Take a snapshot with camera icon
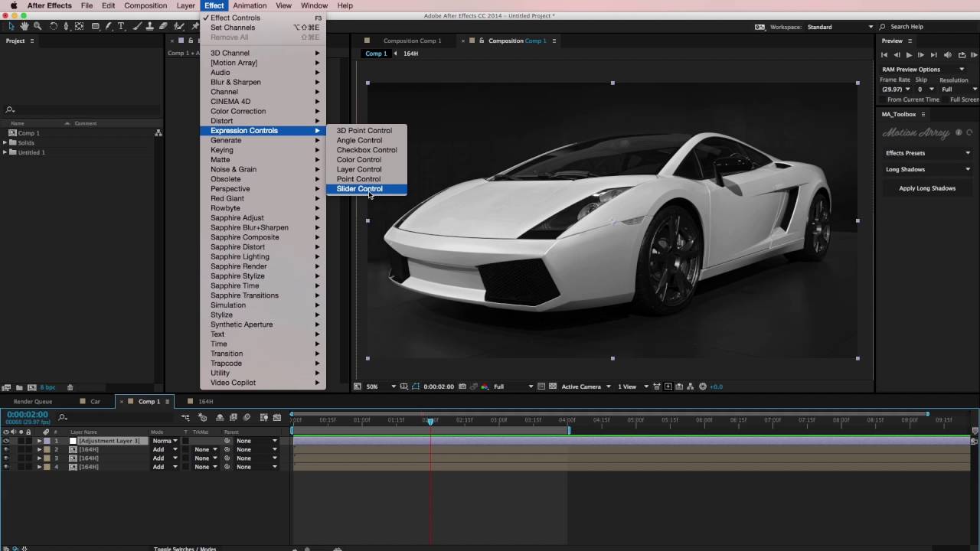 462,386
